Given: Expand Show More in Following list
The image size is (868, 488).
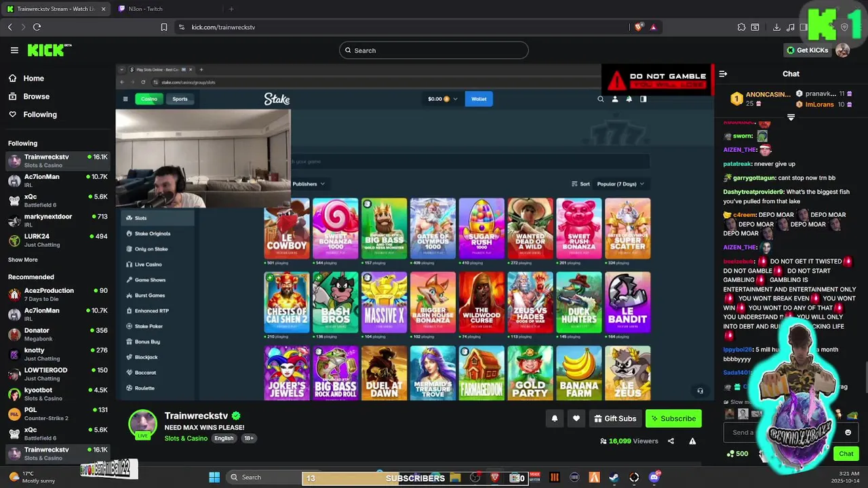Looking at the screenshot, I should tap(23, 260).
